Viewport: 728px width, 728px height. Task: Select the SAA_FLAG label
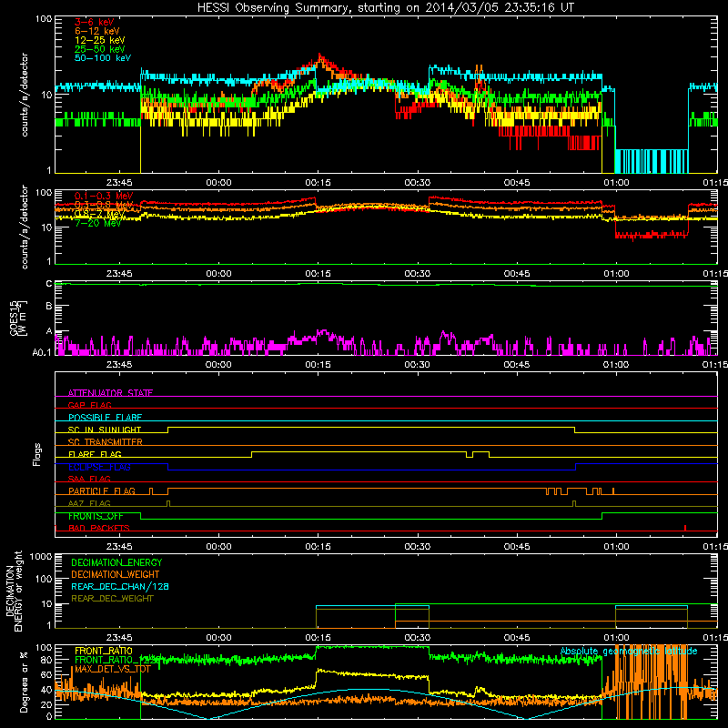[89, 479]
